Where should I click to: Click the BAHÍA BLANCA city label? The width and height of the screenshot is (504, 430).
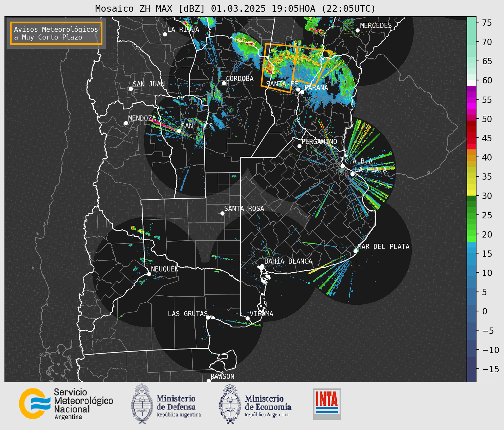288,261
